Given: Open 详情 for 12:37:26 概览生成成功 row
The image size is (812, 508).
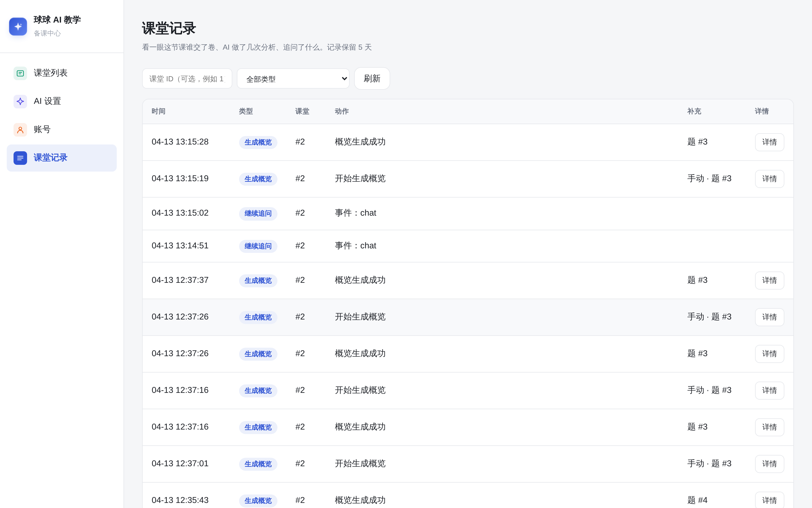Looking at the screenshot, I should click(769, 354).
